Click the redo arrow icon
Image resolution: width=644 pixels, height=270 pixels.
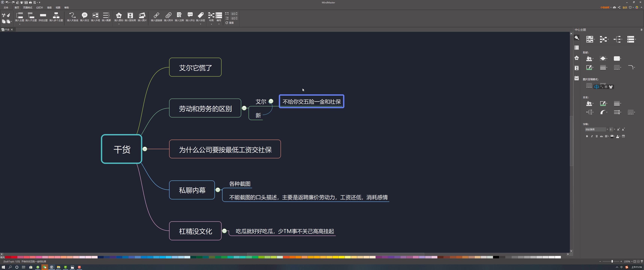click(13, 2)
